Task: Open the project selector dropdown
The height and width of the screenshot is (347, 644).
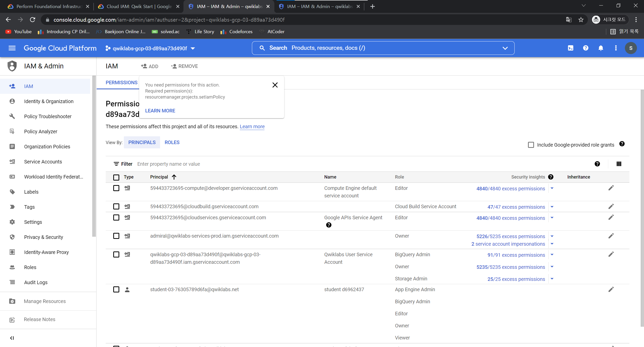Action: 150,48
